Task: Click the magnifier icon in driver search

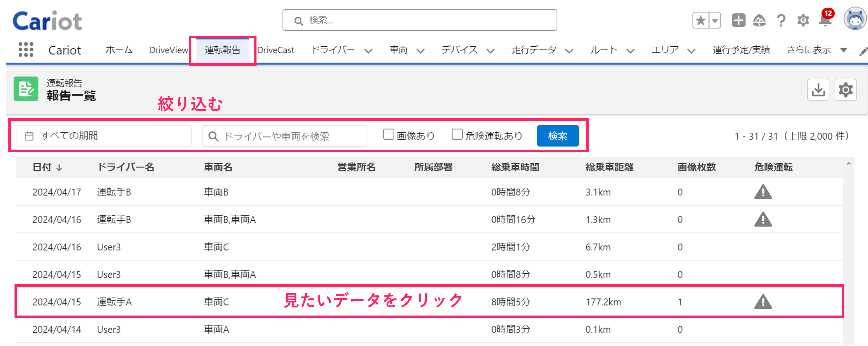Action: pyautogui.click(x=213, y=136)
